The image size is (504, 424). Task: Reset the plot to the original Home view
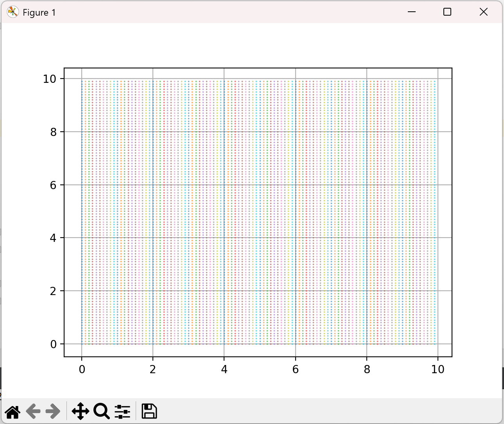(x=13, y=411)
